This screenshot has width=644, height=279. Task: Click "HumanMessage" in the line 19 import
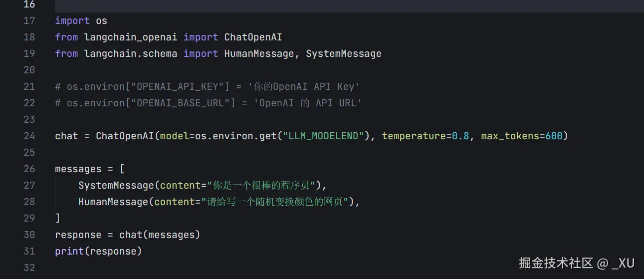[x=259, y=54]
